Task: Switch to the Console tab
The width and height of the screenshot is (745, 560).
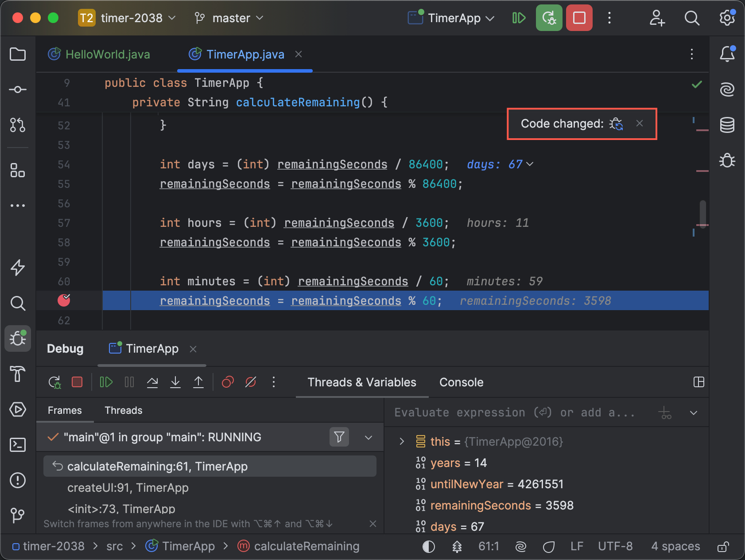Action: coord(461,382)
